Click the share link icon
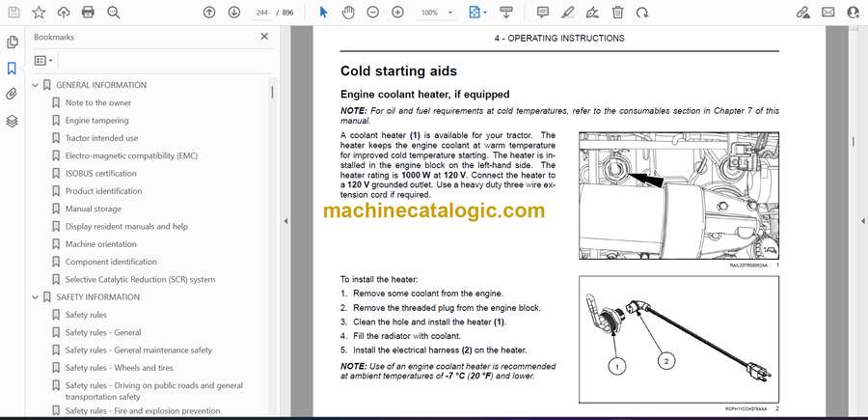 pos(803,13)
